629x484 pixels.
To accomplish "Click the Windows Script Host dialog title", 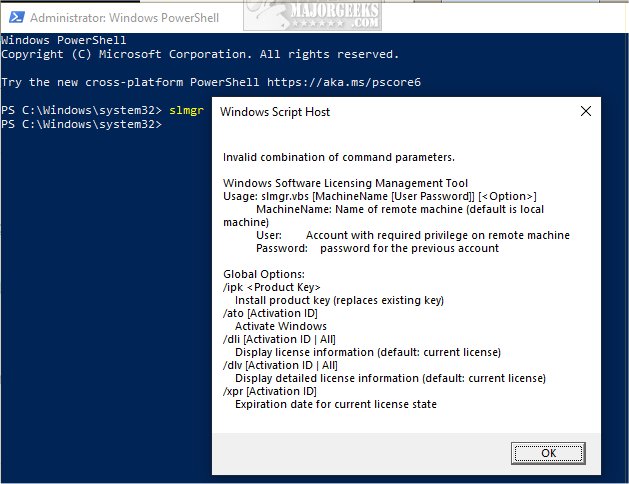I will pyautogui.click(x=275, y=112).
